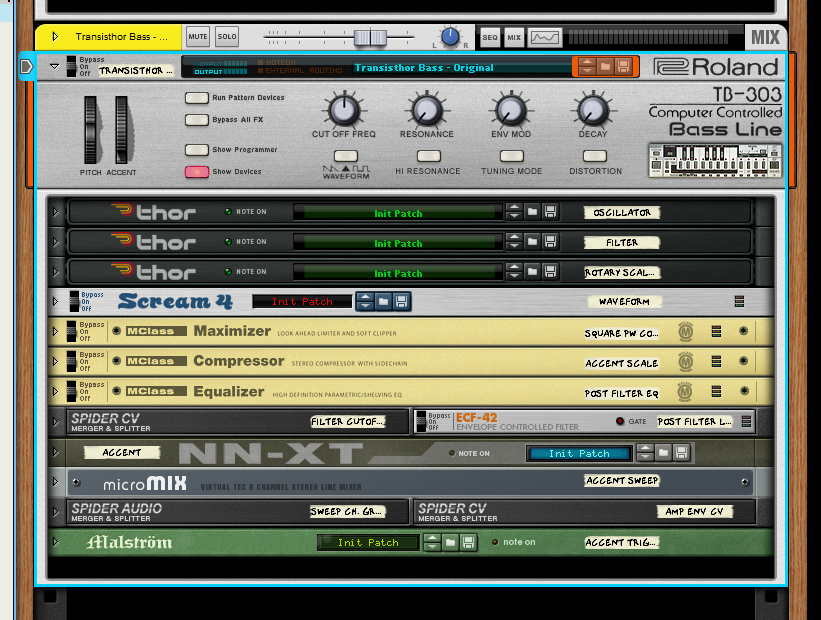This screenshot has height=620, width=821.
Task: Toggle the WAVEFORM button
Action: 346,156
